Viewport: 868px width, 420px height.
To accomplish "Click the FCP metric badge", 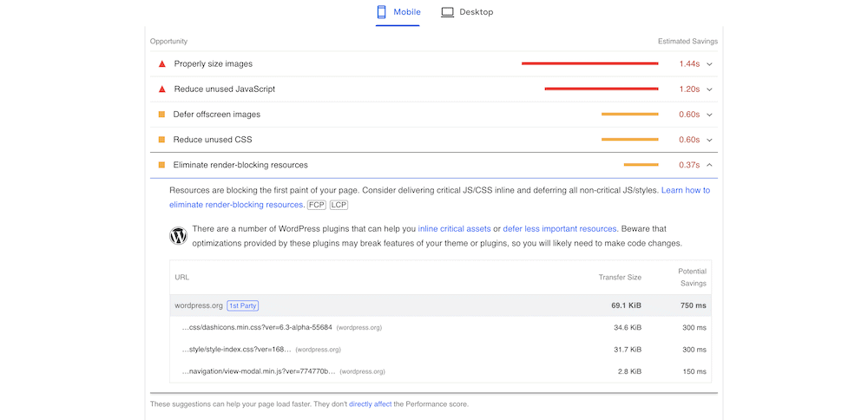I will 316,205.
